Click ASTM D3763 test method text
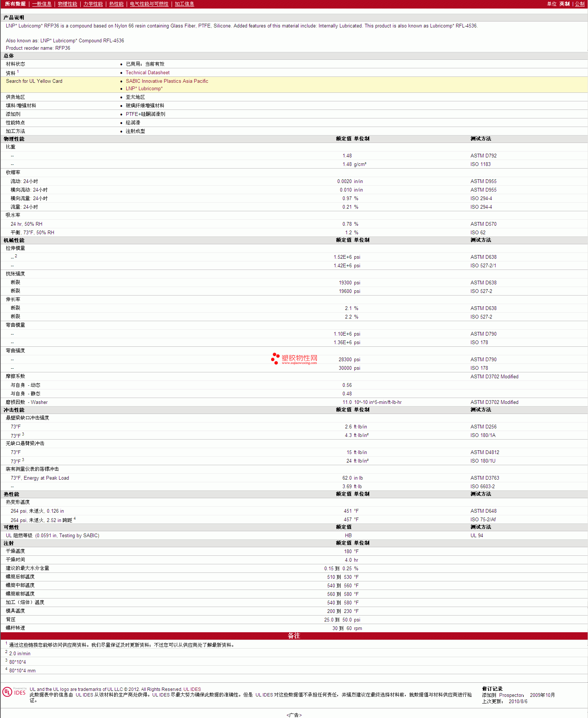Viewport: 588px width, 718px height. [x=485, y=478]
